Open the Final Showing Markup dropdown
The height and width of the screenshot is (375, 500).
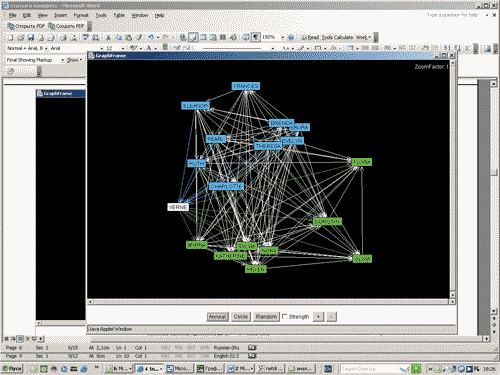[62, 60]
